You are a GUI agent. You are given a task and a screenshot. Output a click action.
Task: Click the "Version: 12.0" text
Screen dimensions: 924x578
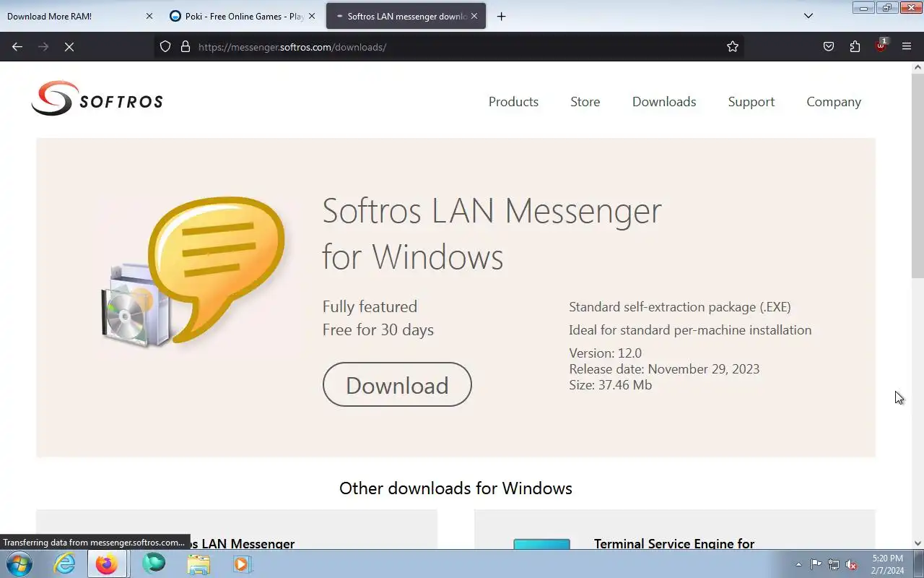pos(605,353)
